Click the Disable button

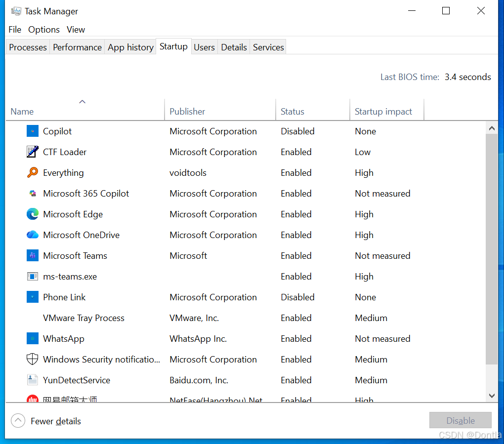pos(461,420)
